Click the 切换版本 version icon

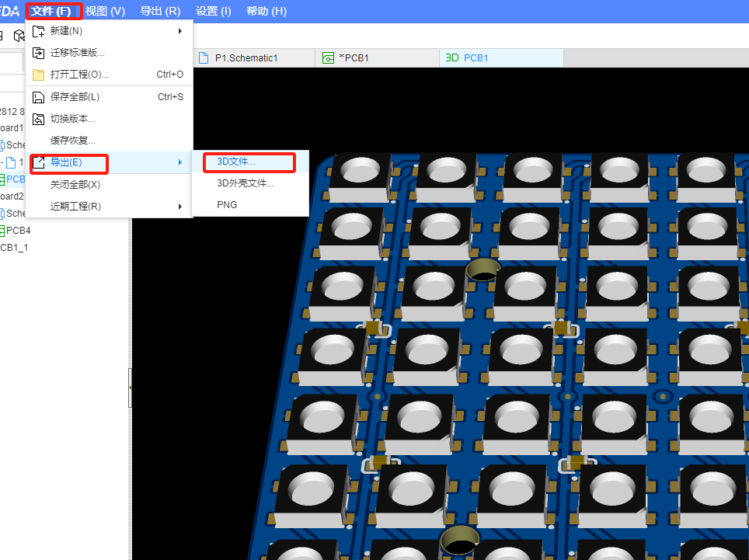(x=38, y=119)
